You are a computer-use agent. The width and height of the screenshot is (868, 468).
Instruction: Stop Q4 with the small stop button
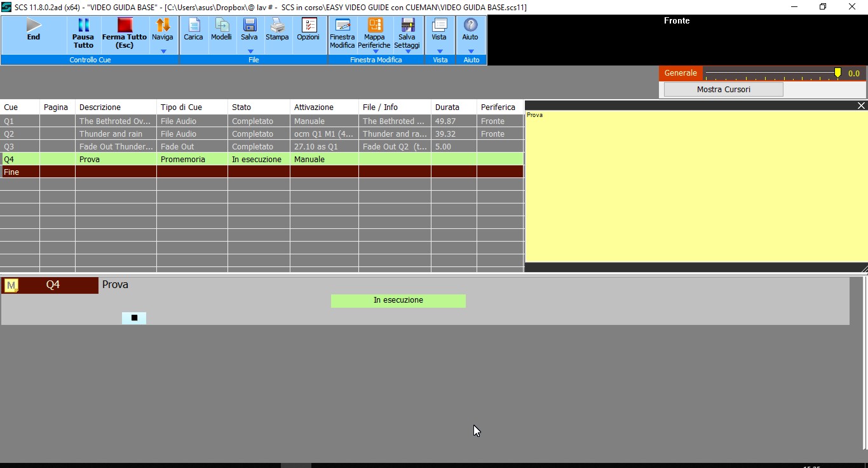pos(134,318)
